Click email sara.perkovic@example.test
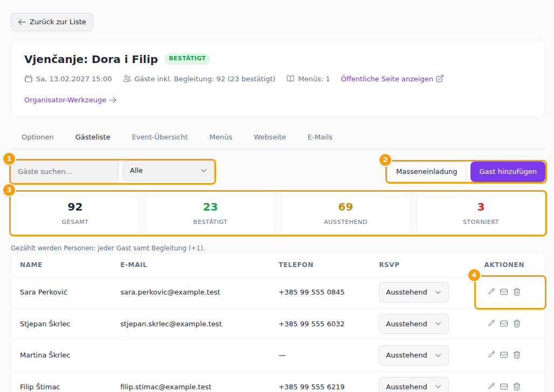Viewport: 554px width, 392px height. point(170,292)
